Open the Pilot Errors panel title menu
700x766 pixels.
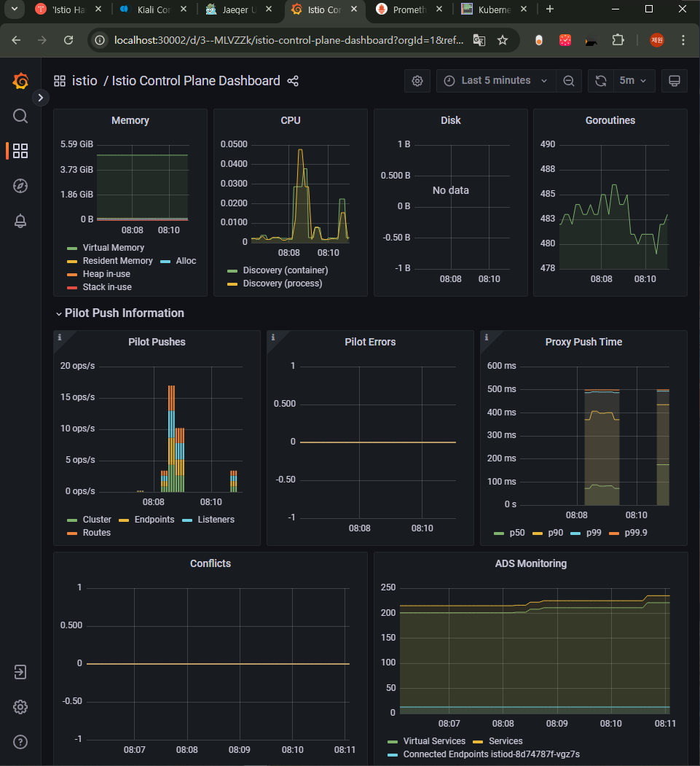[370, 342]
